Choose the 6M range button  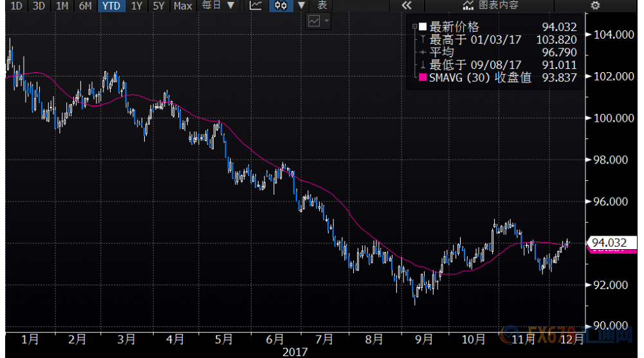click(x=85, y=6)
